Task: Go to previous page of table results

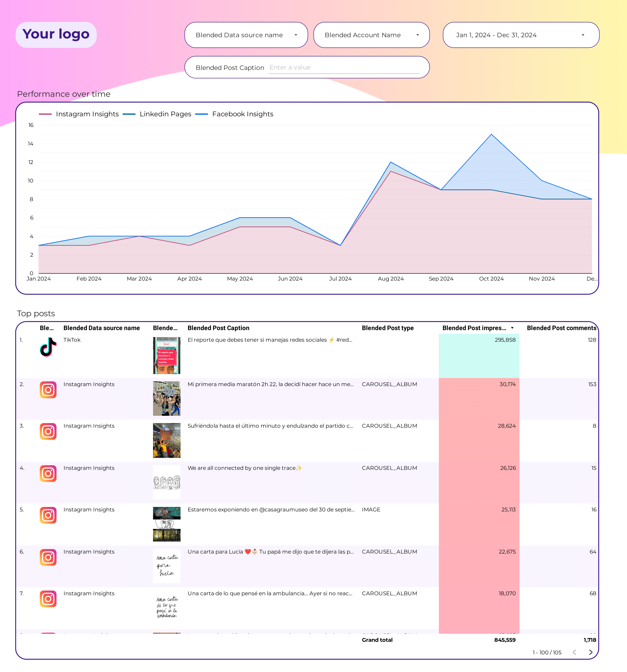Action: (x=574, y=652)
